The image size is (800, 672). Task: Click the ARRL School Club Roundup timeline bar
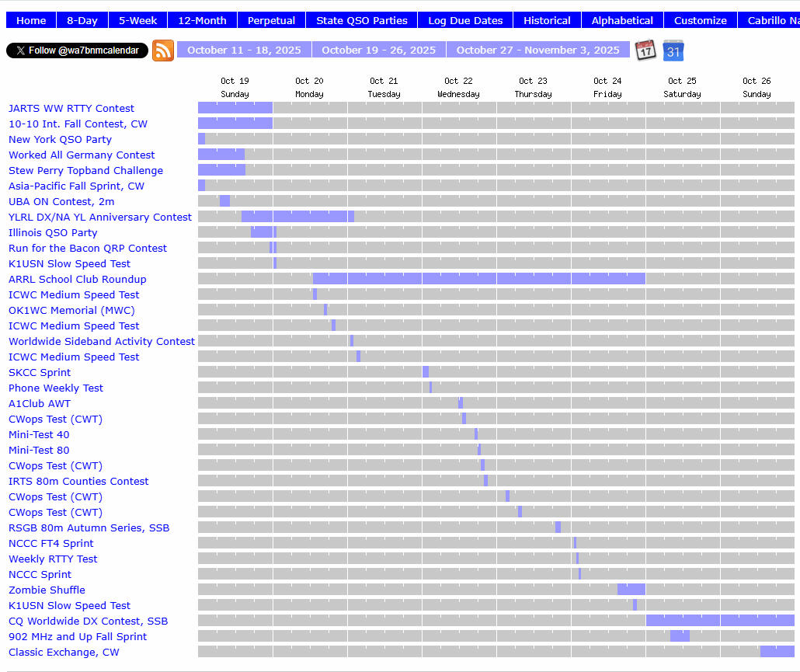[x=478, y=279]
